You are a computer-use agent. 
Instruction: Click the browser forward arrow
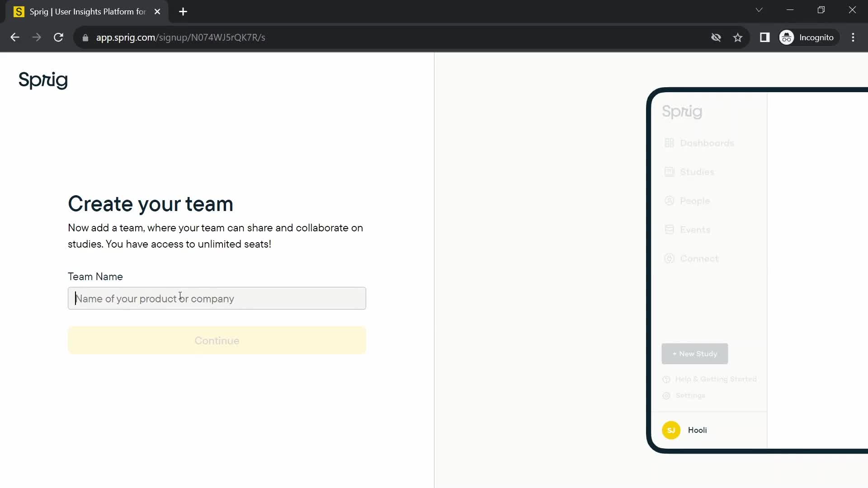click(x=37, y=38)
